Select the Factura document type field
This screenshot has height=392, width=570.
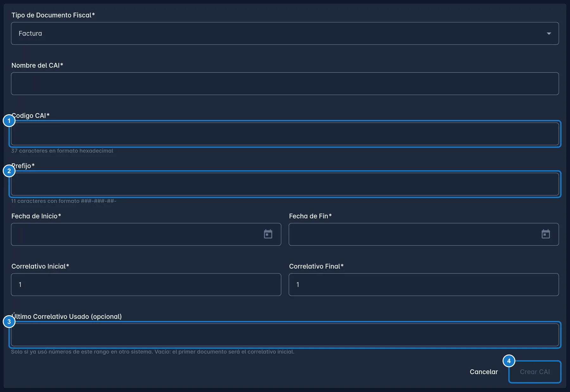point(285,34)
